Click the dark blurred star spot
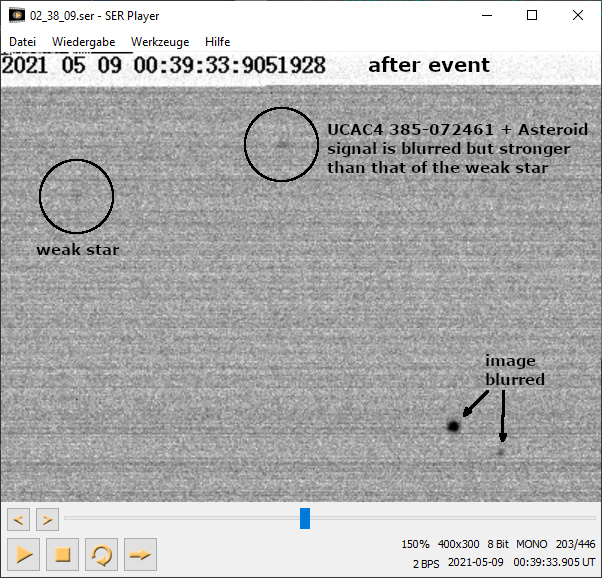Viewport: 602px width, 578px height. coord(453,426)
